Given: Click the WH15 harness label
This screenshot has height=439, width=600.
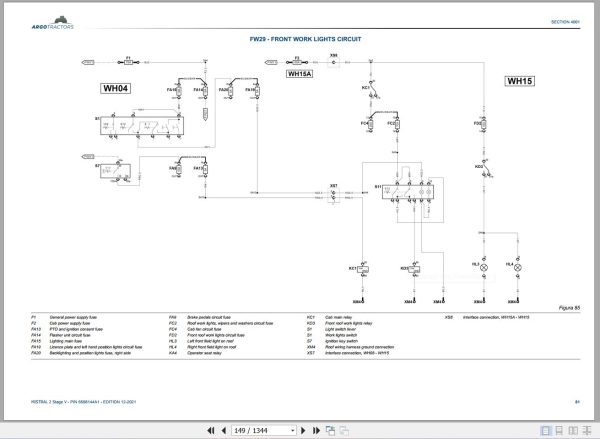Looking at the screenshot, I should click(519, 81).
